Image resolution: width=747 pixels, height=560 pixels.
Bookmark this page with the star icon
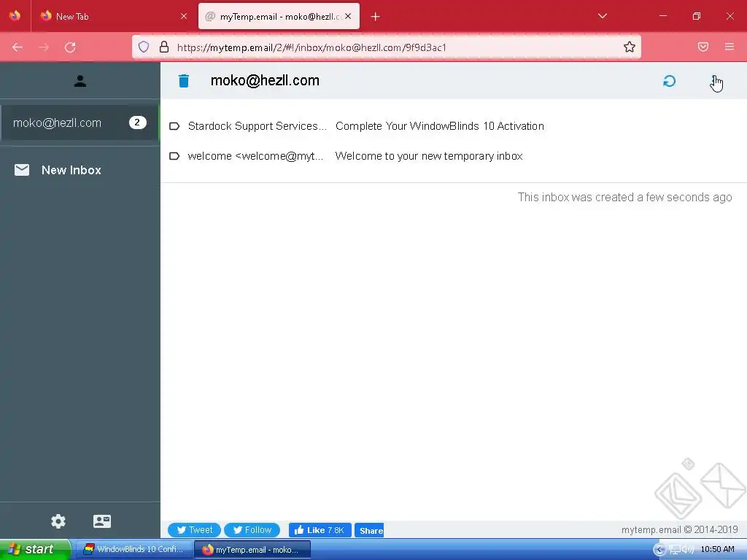(x=630, y=47)
